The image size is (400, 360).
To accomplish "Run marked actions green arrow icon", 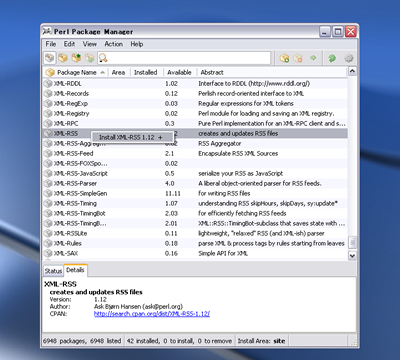I will click(x=313, y=58).
